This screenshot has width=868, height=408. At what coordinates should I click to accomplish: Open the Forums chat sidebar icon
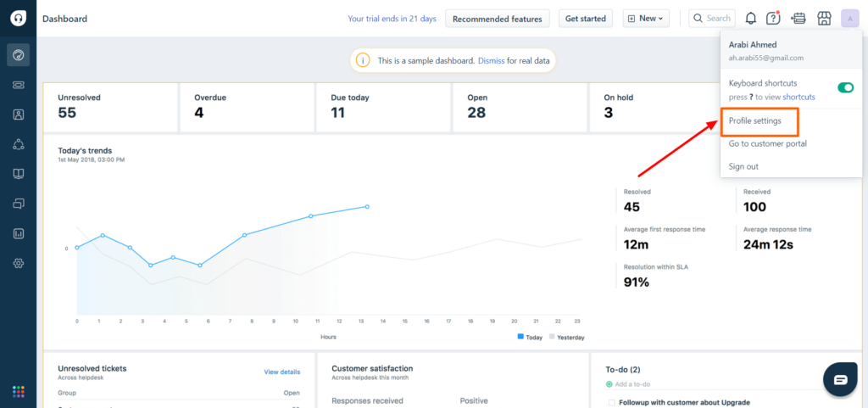[19, 204]
